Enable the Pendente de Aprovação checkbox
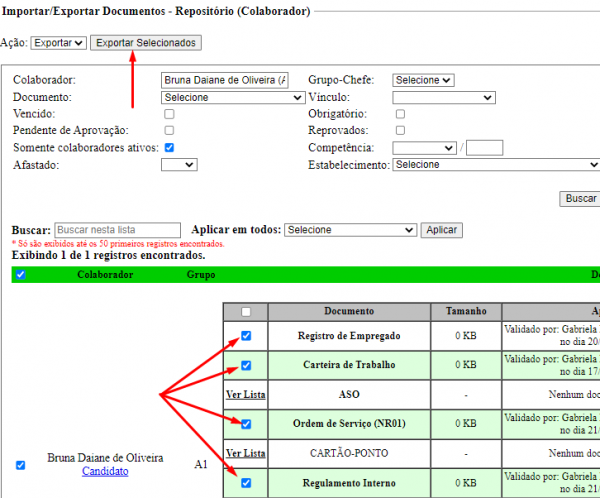This screenshot has height=498, width=600. click(x=169, y=130)
